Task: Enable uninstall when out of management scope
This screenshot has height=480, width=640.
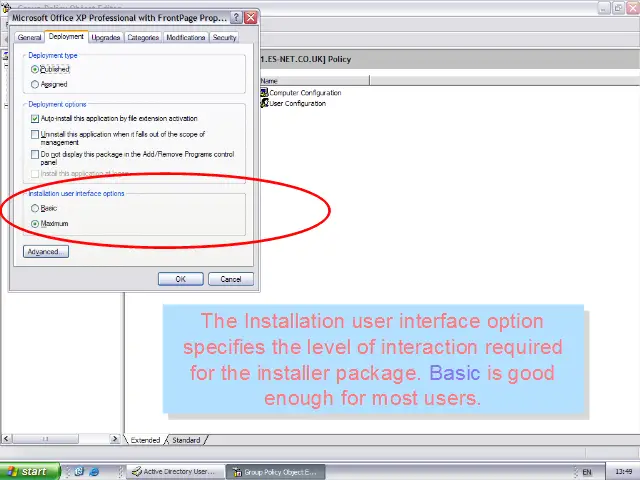Action: [36, 134]
